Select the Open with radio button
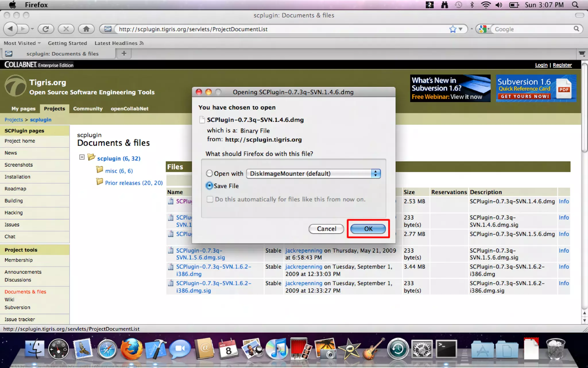 pos(209,173)
